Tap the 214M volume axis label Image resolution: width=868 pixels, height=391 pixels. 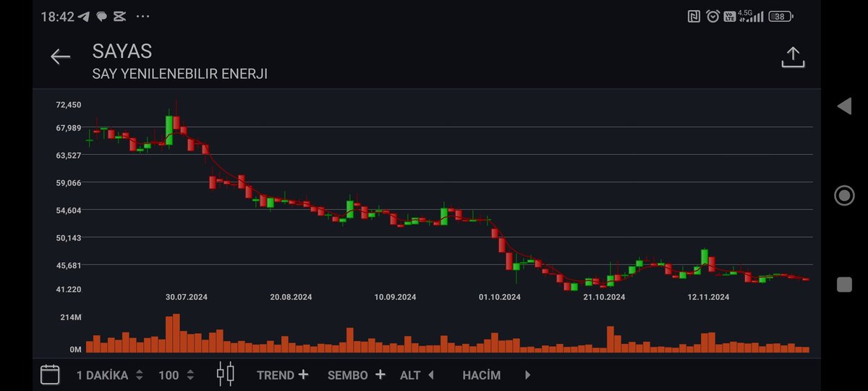[71, 318]
